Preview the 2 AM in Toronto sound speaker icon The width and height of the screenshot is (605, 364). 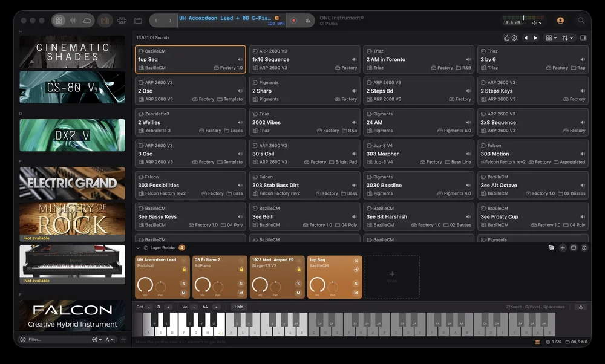[468, 59]
